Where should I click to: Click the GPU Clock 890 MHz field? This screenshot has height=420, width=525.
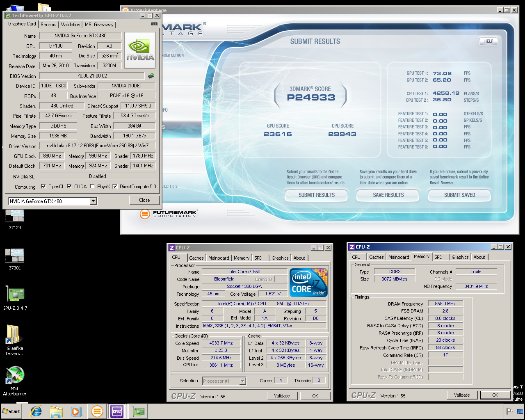pyautogui.click(x=52, y=156)
